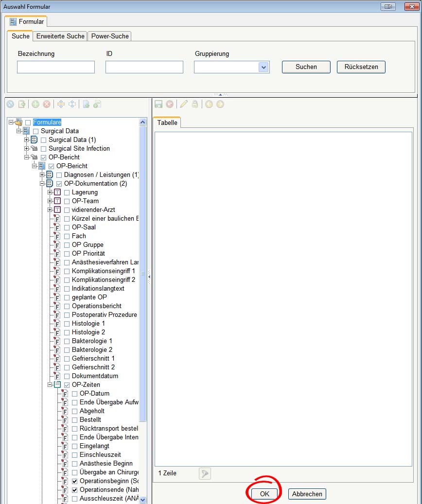Click the filter icon beside '1 Zeile'
422x504 pixels.
[x=205, y=473]
